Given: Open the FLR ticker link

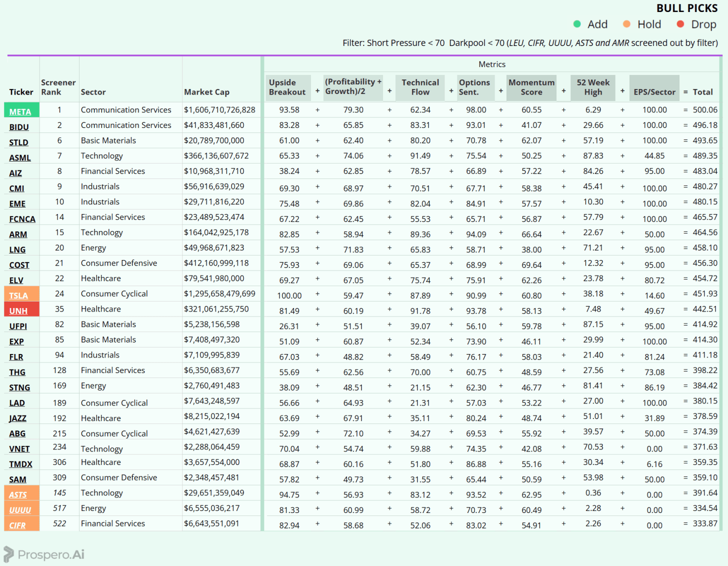Looking at the screenshot, I should tap(16, 357).
